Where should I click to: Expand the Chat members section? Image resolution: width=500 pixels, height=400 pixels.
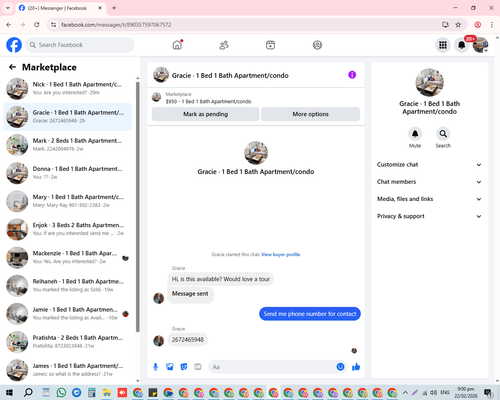point(429,182)
